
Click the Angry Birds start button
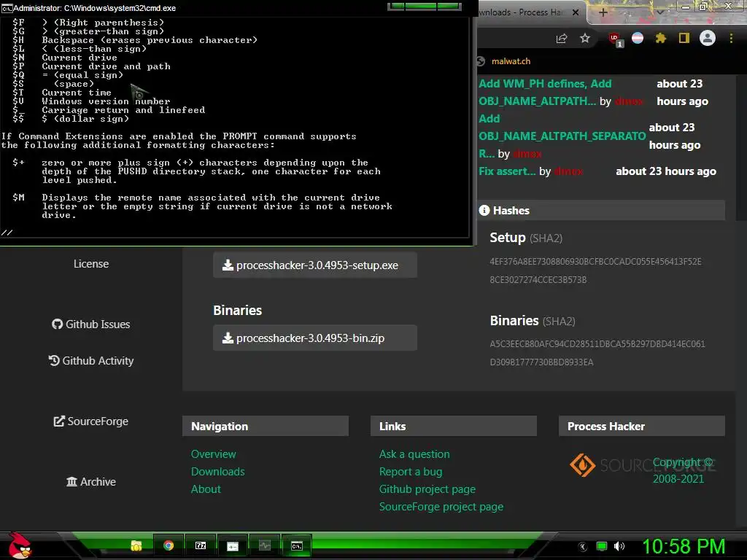[20, 545]
